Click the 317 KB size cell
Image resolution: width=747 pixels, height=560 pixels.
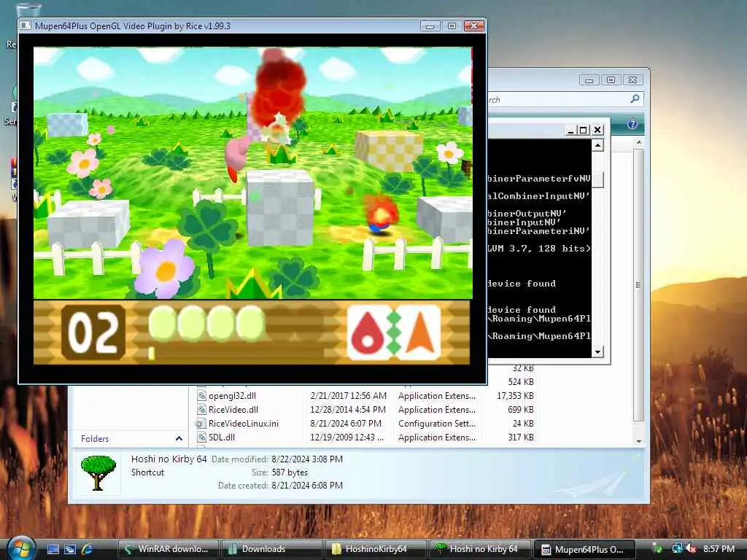click(521, 437)
